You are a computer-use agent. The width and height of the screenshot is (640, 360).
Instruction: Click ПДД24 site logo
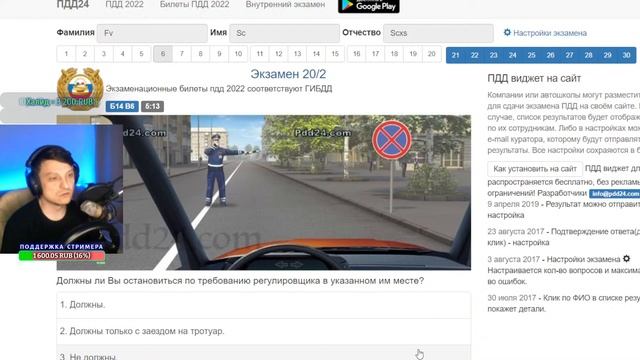point(73,4)
